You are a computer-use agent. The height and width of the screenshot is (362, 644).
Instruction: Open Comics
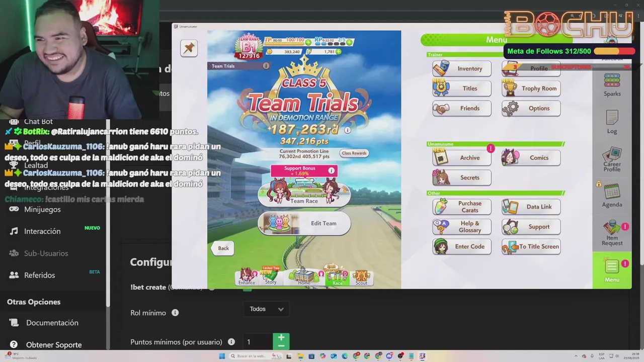tap(531, 157)
